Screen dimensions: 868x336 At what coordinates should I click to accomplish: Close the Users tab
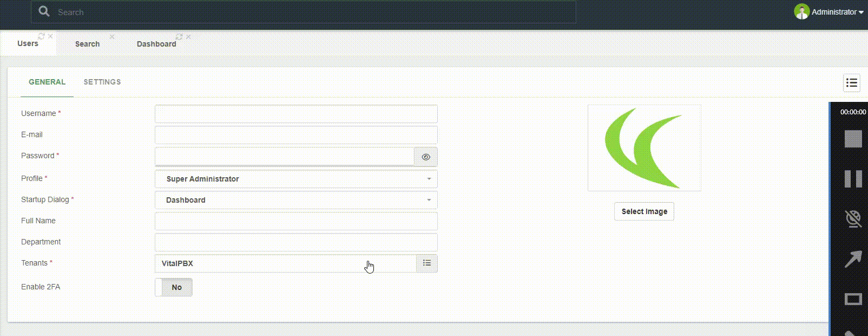[x=50, y=36]
